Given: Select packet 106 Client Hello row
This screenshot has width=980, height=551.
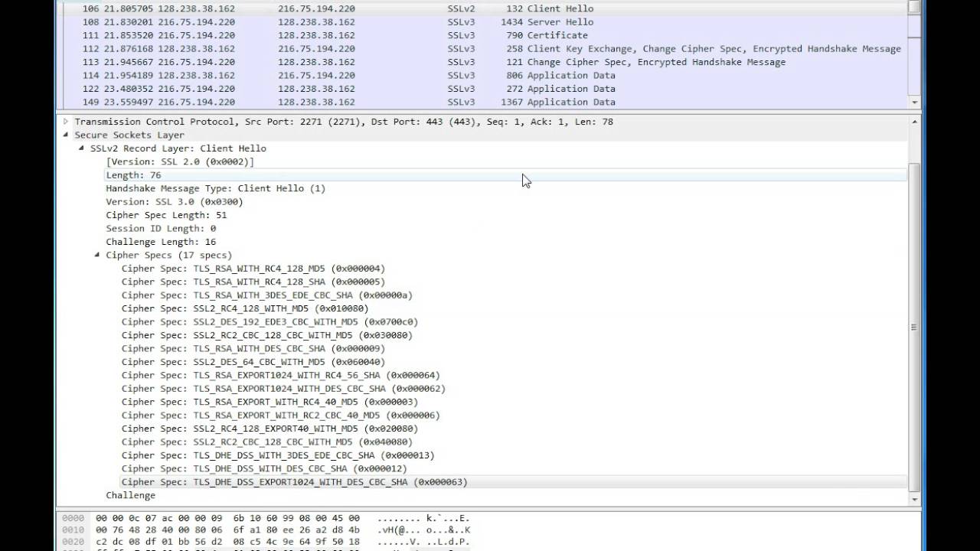Looking at the screenshot, I should pos(482,8).
